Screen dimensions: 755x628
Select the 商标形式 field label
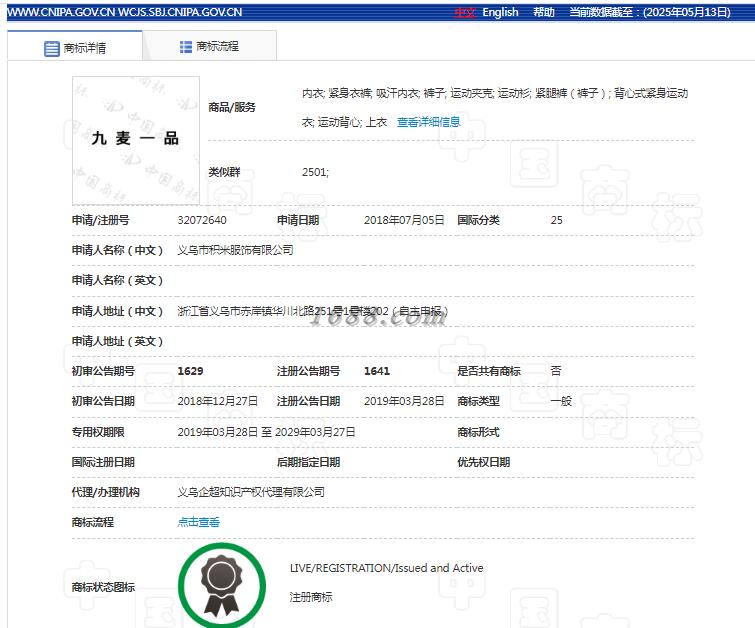(x=478, y=432)
